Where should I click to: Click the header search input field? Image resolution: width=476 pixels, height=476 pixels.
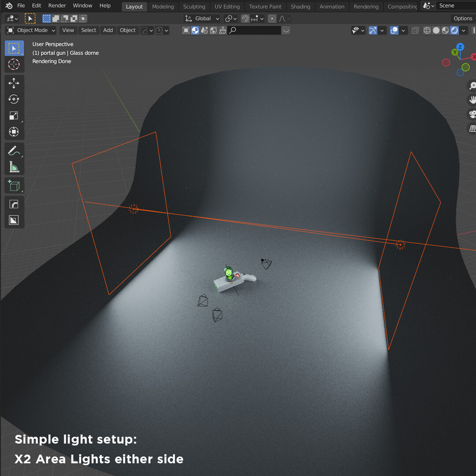(254, 30)
